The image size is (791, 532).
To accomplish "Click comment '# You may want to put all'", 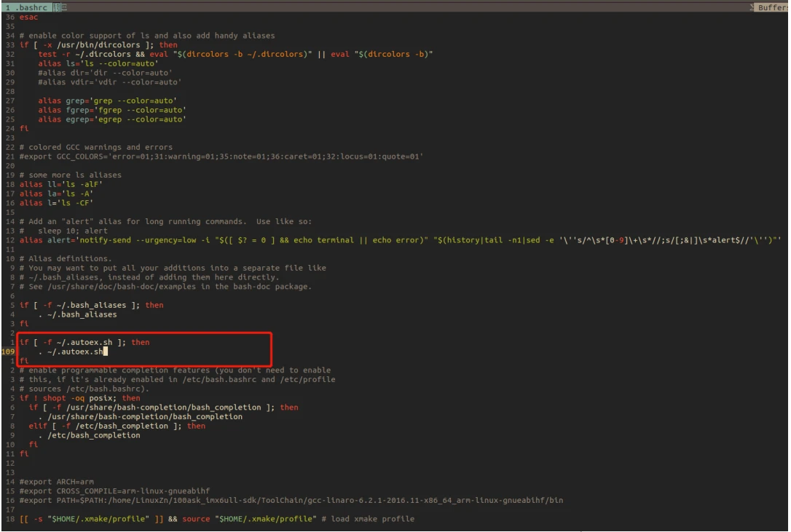I will pyautogui.click(x=173, y=269).
